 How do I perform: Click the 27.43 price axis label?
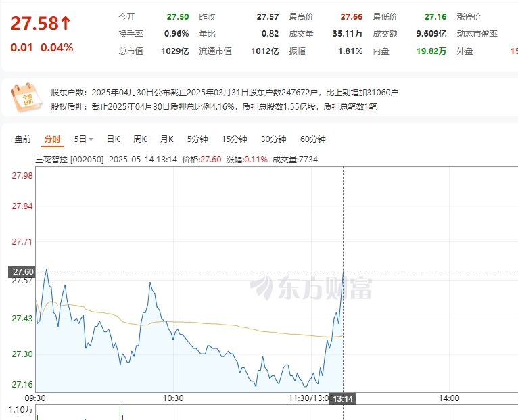[x=22, y=319]
